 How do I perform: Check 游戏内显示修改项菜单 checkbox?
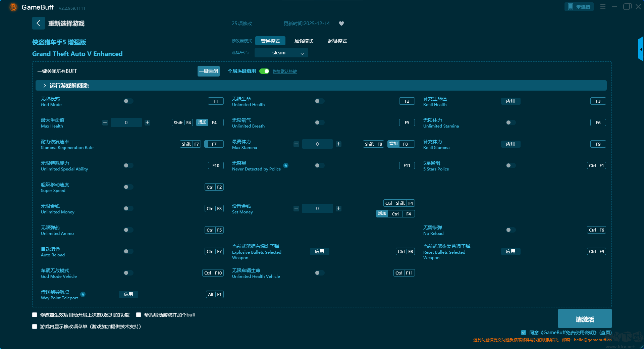35,327
